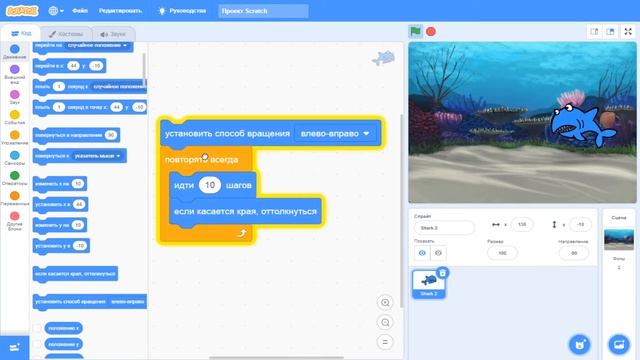Image resolution: width=640 pixels, height=360 pixels.
Task: Open the add extension button
Action: click(15, 347)
